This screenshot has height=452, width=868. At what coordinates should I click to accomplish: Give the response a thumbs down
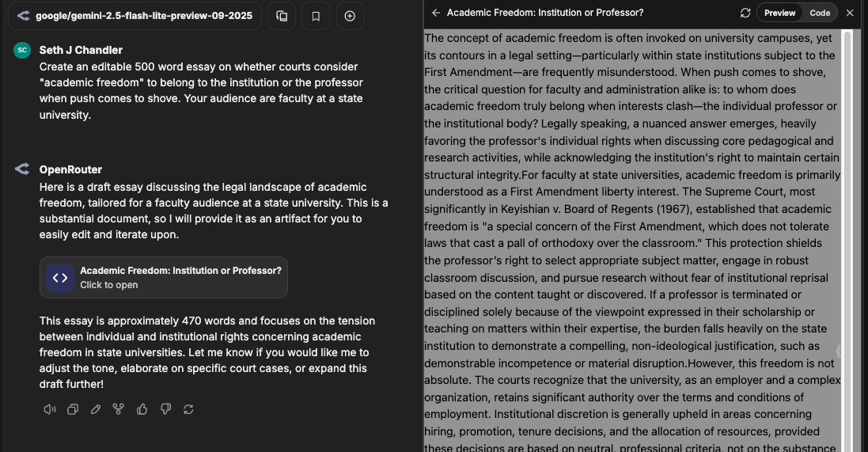click(x=165, y=409)
